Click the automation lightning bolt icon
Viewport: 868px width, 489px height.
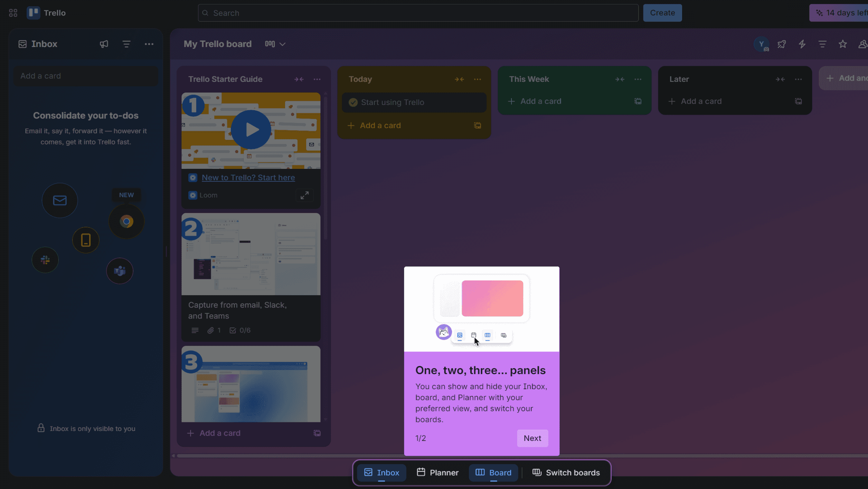point(802,44)
